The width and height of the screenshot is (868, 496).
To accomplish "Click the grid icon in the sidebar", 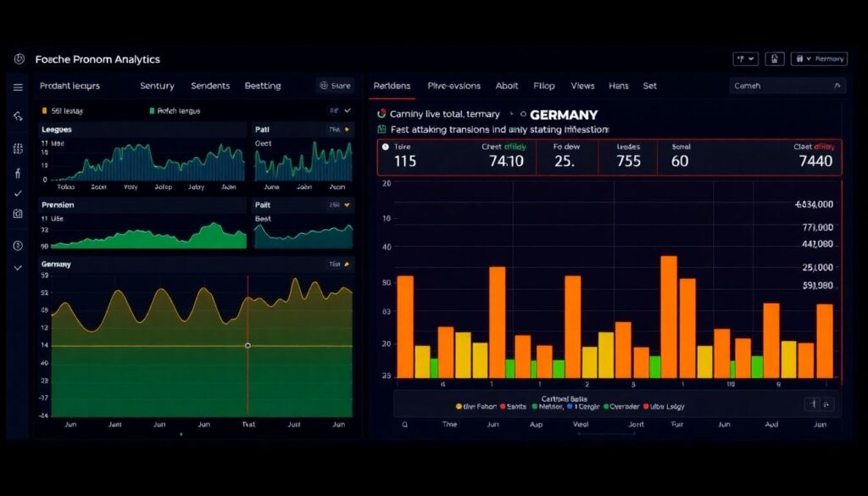I will coord(18,149).
